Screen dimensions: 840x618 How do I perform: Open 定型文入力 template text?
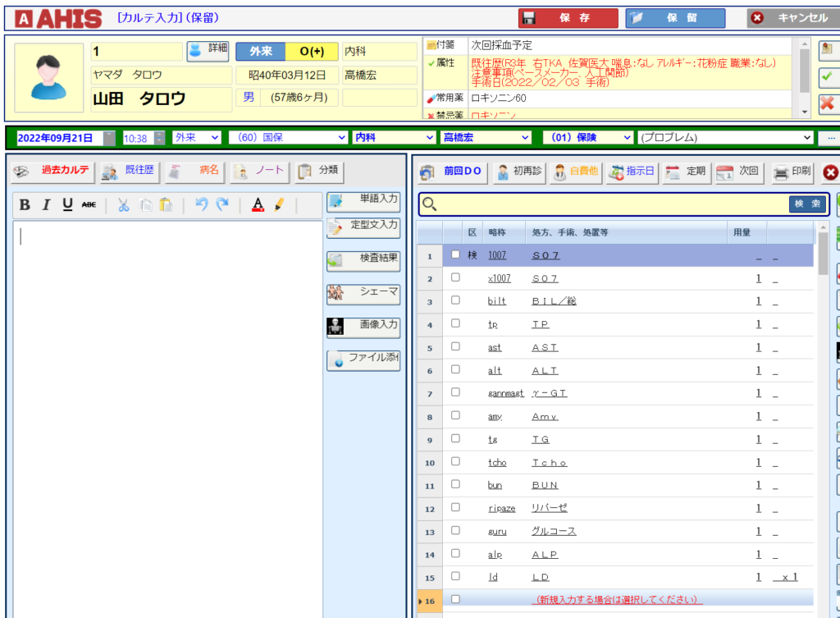point(363,228)
